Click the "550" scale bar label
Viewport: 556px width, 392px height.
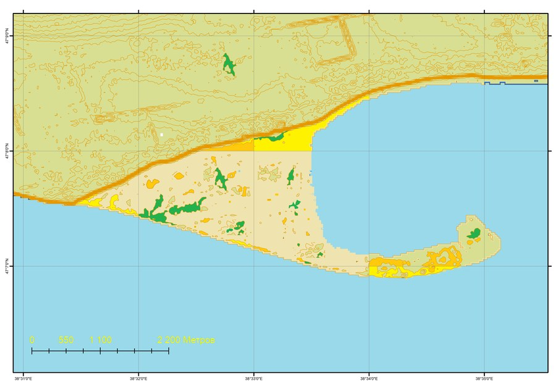(x=66, y=340)
